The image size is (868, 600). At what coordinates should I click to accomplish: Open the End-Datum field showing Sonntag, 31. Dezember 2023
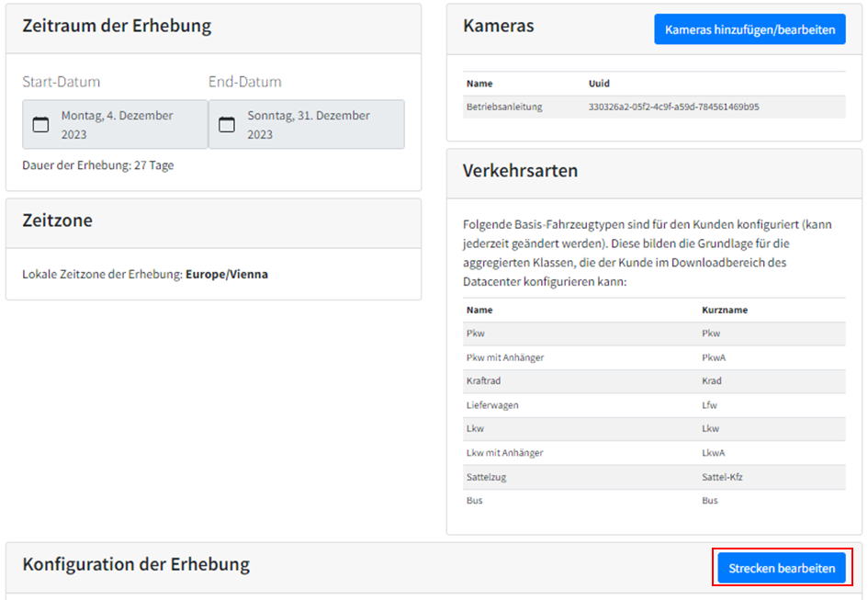click(x=307, y=125)
